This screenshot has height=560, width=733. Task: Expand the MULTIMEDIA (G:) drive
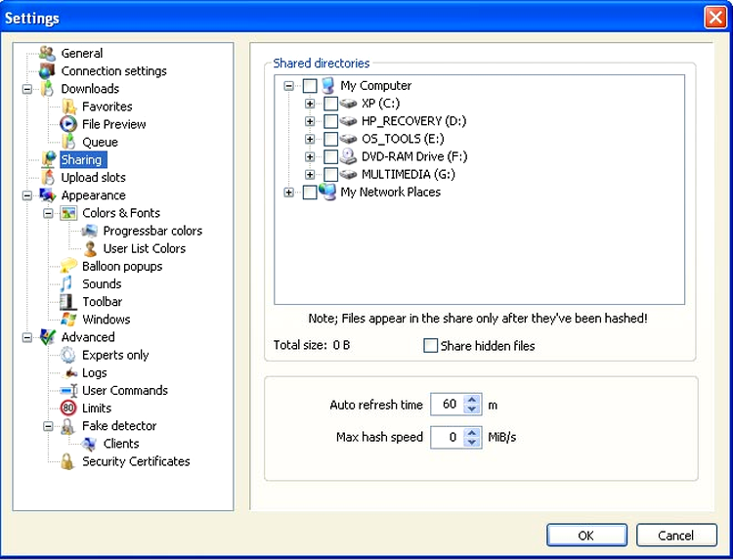pos(310,174)
